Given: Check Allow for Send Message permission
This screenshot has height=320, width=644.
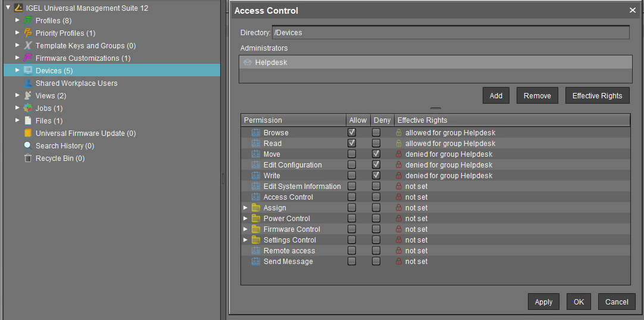Looking at the screenshot, I should pos(352,262).
